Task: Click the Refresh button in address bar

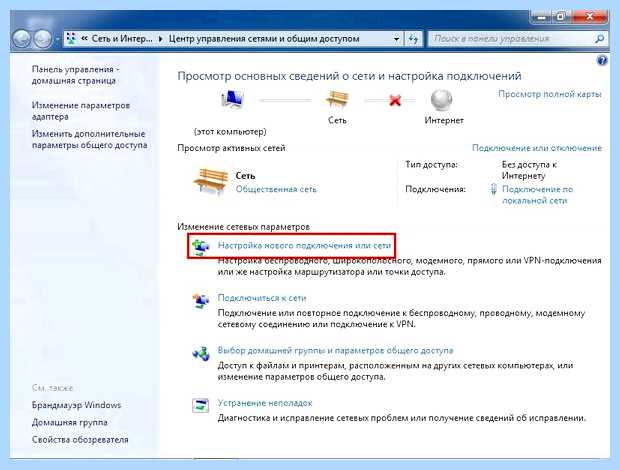Action: pos(413,39)
